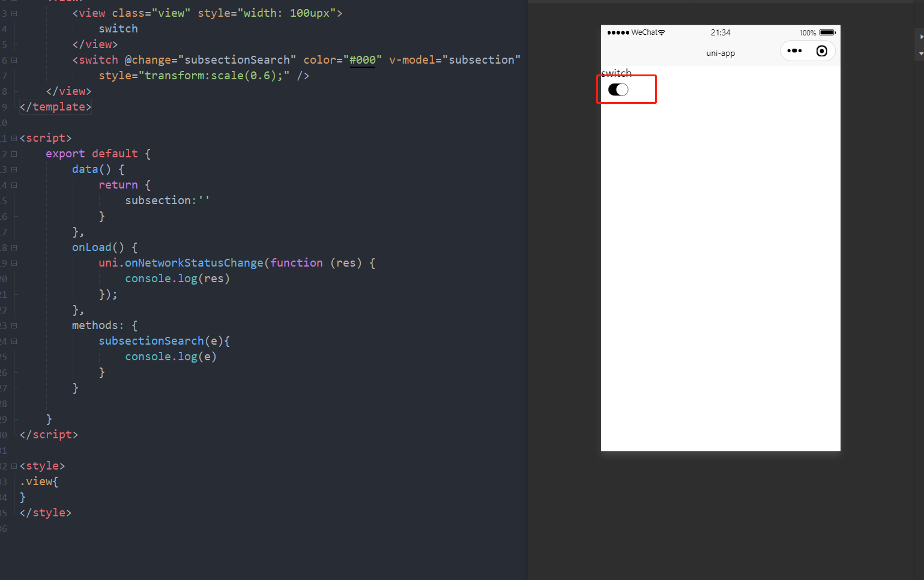Screen dimensions: 924x580
Task: Collapse the methods block fold marker
Action: click(14, 325)
